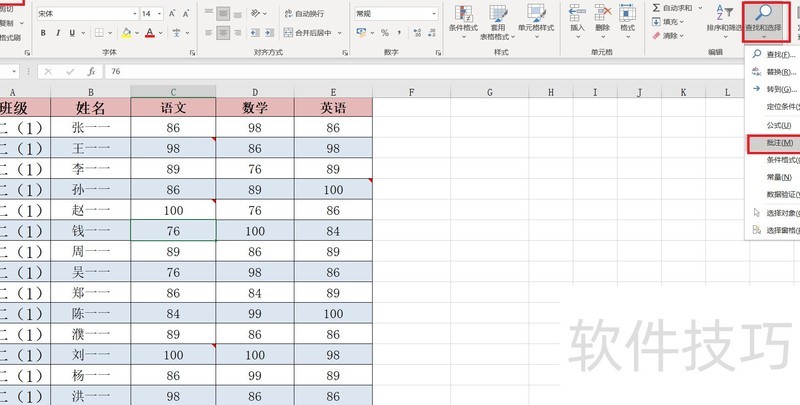Decrease the font size

(186, 13)
